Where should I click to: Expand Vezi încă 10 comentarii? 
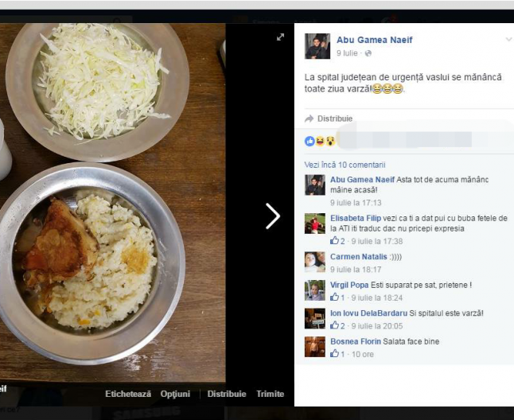[x=345, y=165]
